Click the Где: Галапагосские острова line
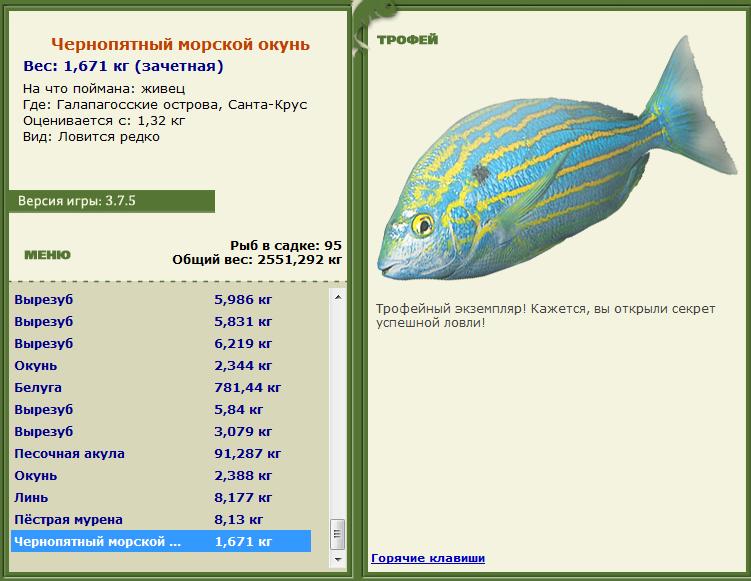This screenshot has width=751, height=581. (x=165, y=105)
